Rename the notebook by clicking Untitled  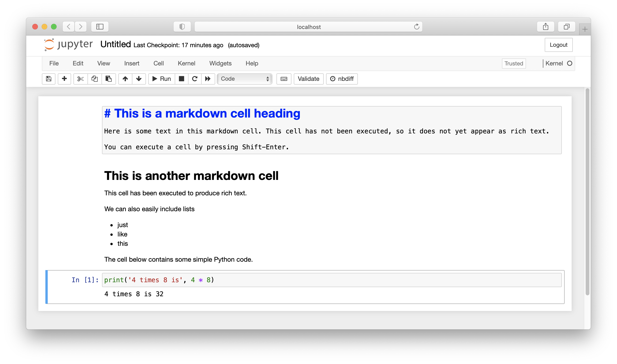tap(115, 44)
